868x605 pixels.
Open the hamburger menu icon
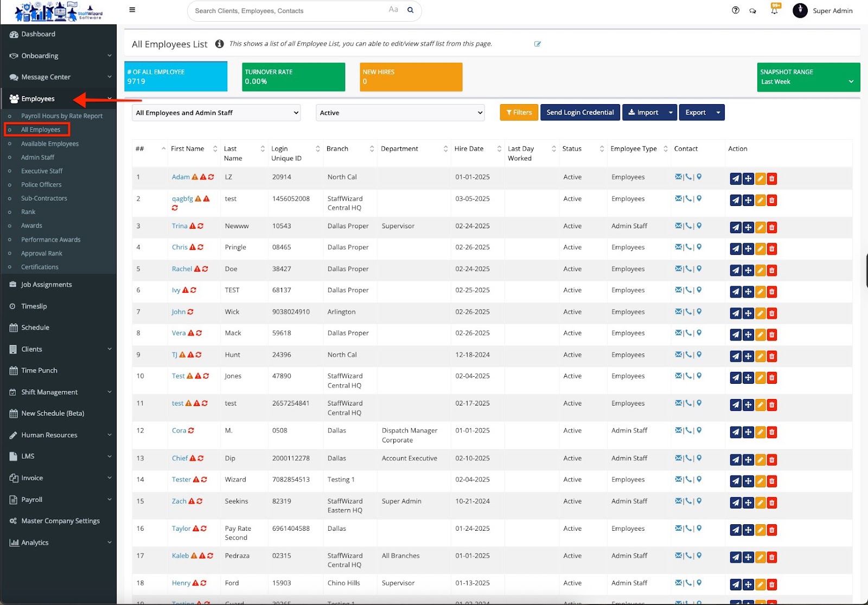[x=132, y=10]
